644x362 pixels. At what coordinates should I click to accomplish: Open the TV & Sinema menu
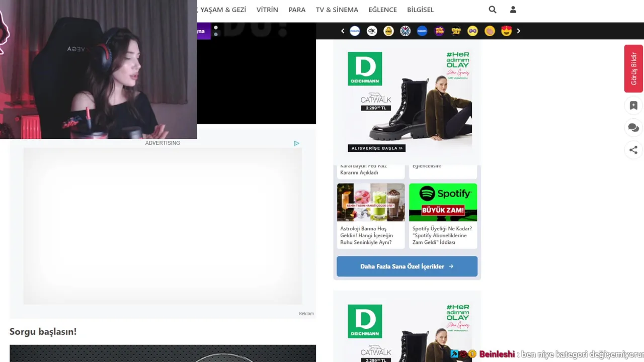coord(337,10)
